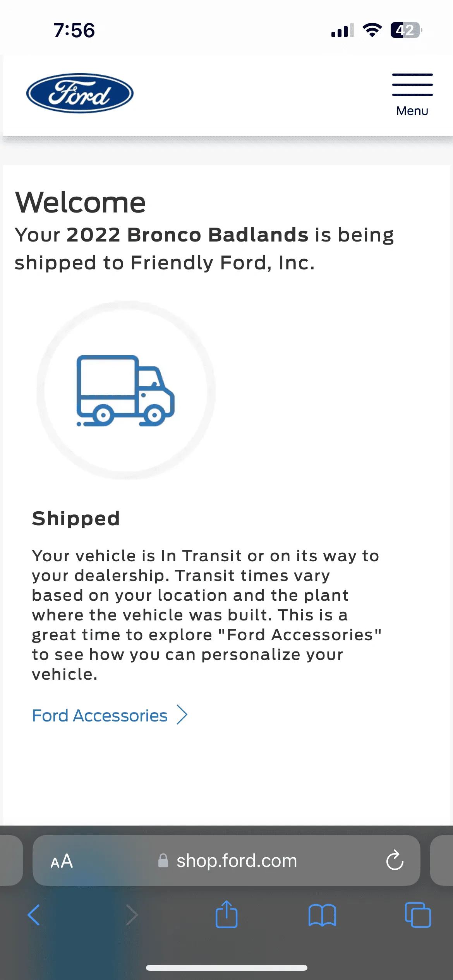This screenshot has width=453, height=980.
Task: Tap the battery indicator in status bar
Action: pos(406,30)
